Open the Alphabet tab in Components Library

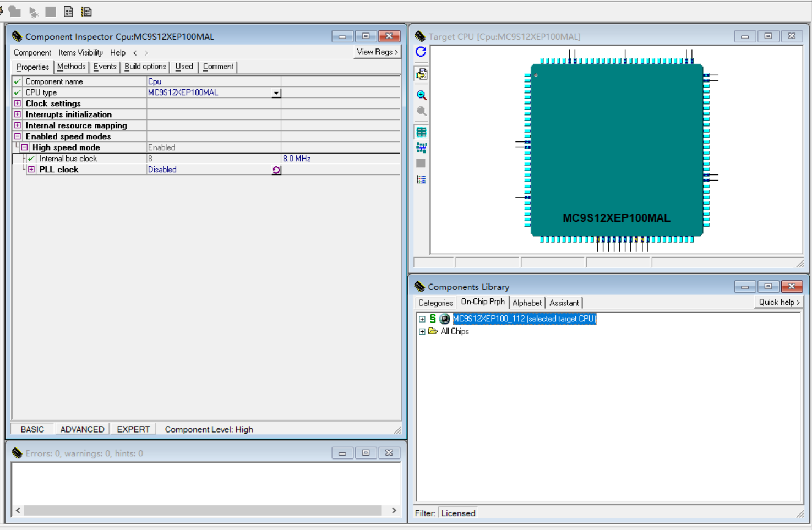pyautogui.click(x=527, y=303)
